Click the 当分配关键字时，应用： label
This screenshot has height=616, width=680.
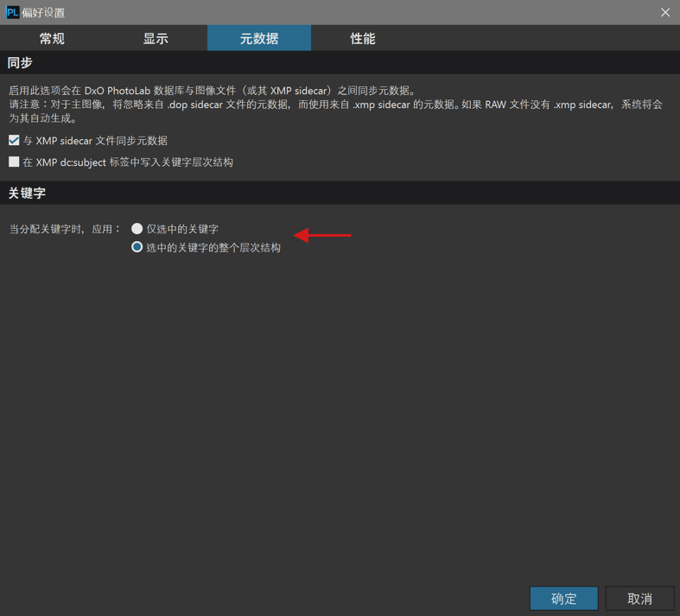[65, 229]
